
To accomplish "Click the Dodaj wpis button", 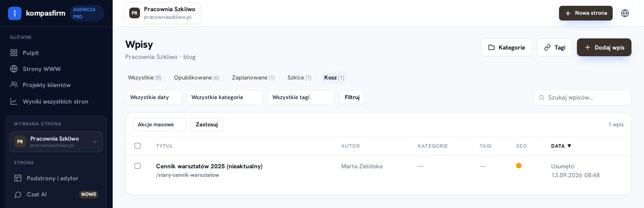I will [604, 47].
